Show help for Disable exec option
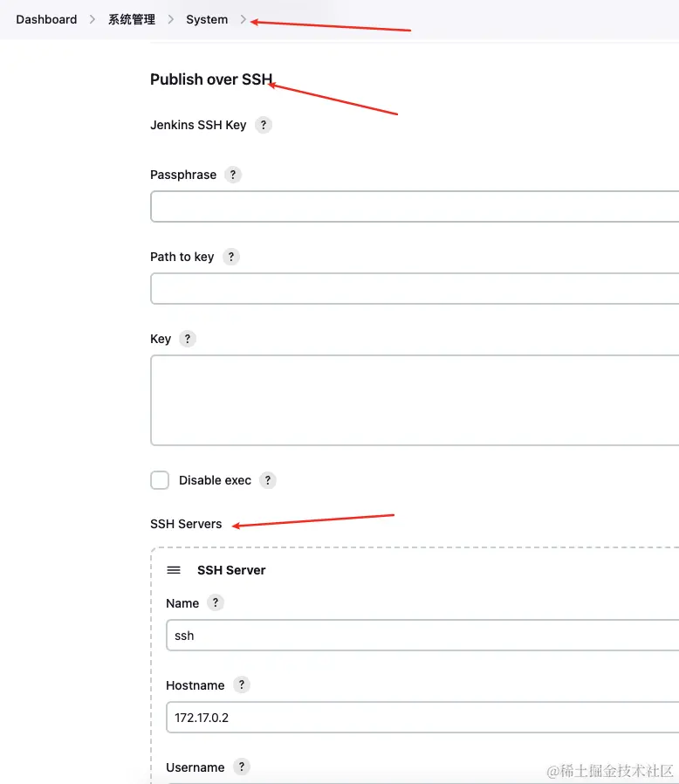The image size is (679, 784). 268,480
